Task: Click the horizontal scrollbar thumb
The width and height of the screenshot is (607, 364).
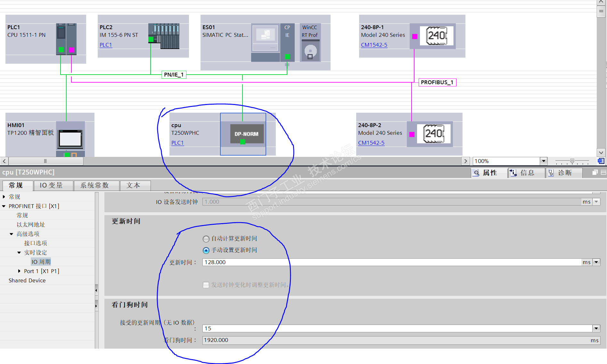Action: [x=45, y=161]
